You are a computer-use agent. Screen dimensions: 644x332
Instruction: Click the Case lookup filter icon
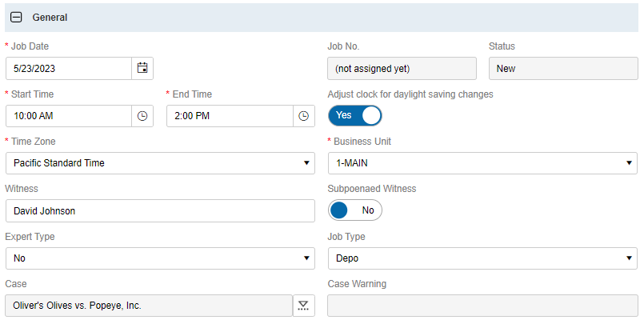304,306
